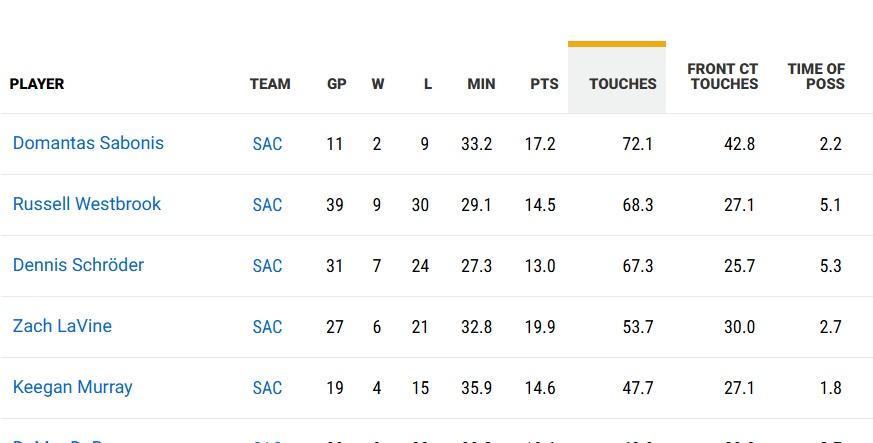Click SAC team link beside Zach LaVine
Screen dimensions: 873x443
(267, 327)
